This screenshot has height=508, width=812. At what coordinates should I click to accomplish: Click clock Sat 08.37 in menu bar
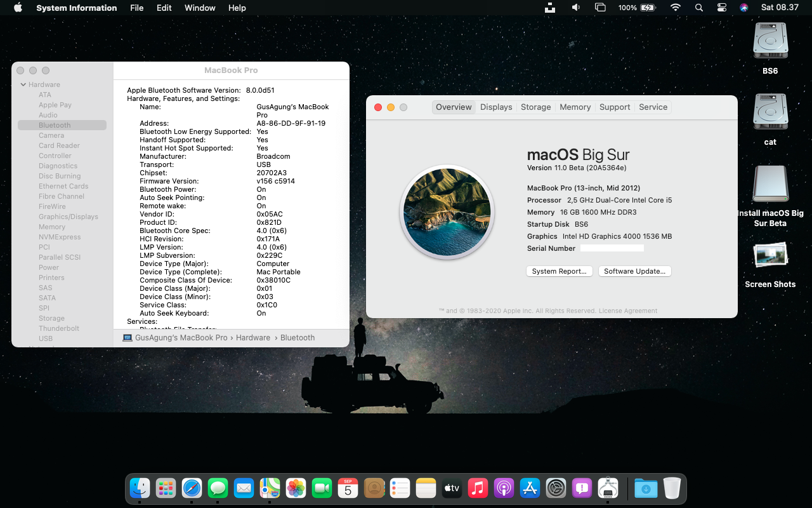[x=780, y=8]
